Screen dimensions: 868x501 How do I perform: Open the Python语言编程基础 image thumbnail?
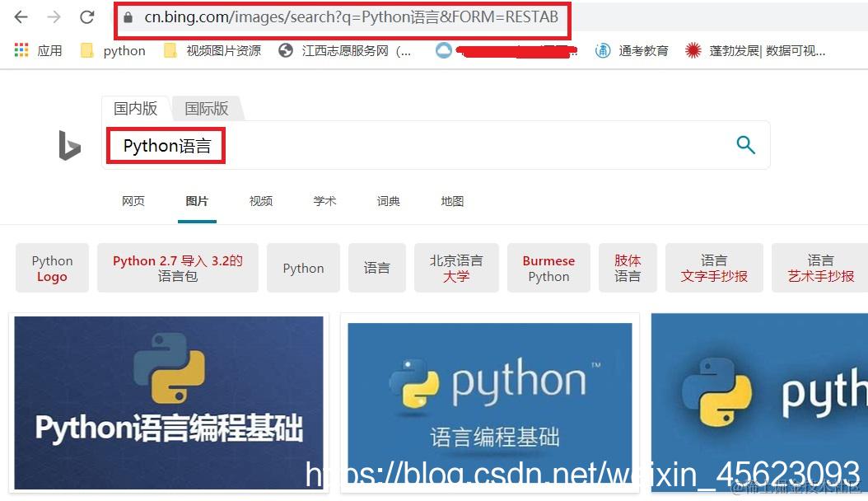(168, 402)
